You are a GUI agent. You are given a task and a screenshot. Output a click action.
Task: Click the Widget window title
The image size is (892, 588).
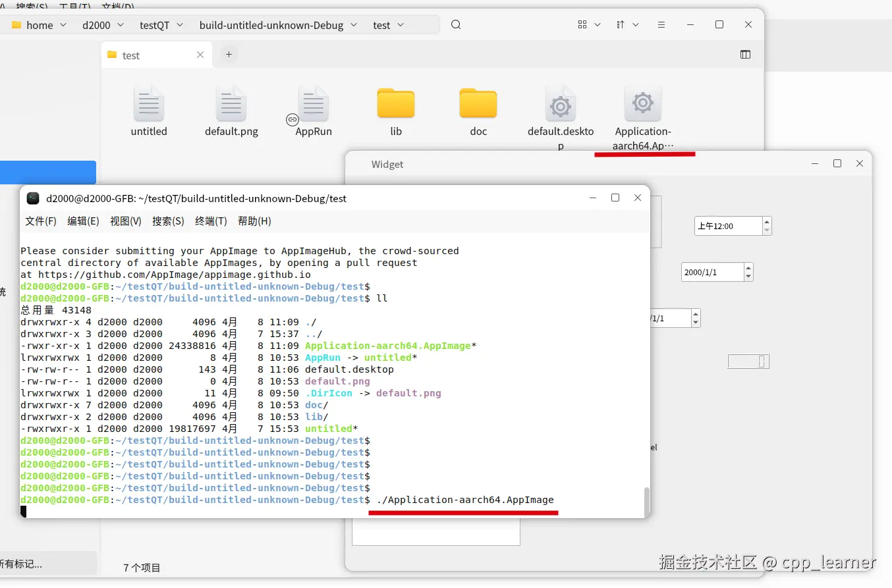tap(387, 164)
